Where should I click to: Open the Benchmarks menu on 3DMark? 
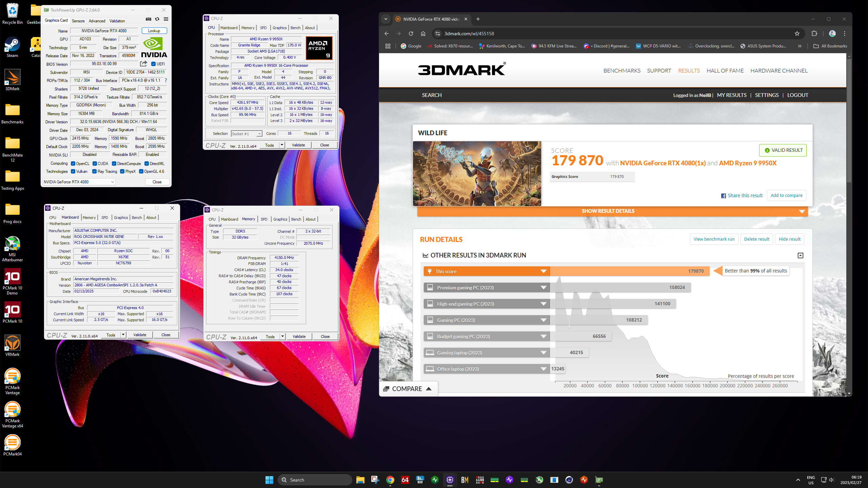pos(622,70)
